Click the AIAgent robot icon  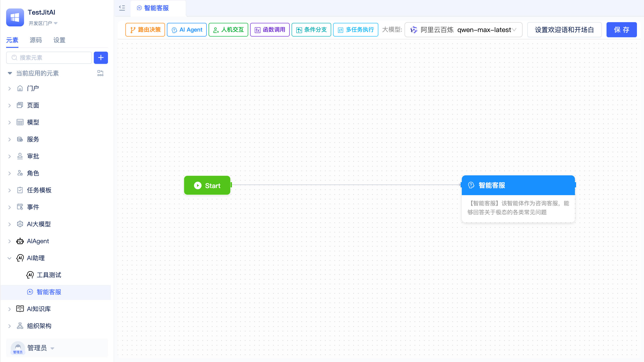click(x=20, y=241)
